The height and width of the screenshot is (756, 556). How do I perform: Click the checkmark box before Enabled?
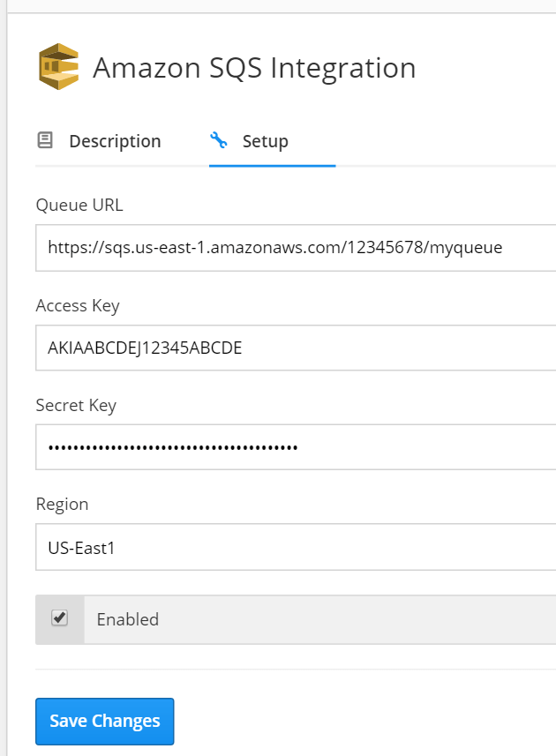pos(59,618)
